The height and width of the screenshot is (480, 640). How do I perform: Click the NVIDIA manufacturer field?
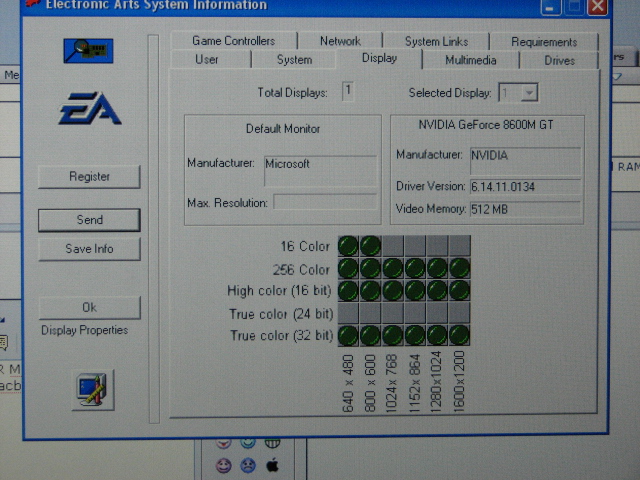pyautogui.click(x=525, y=161)
